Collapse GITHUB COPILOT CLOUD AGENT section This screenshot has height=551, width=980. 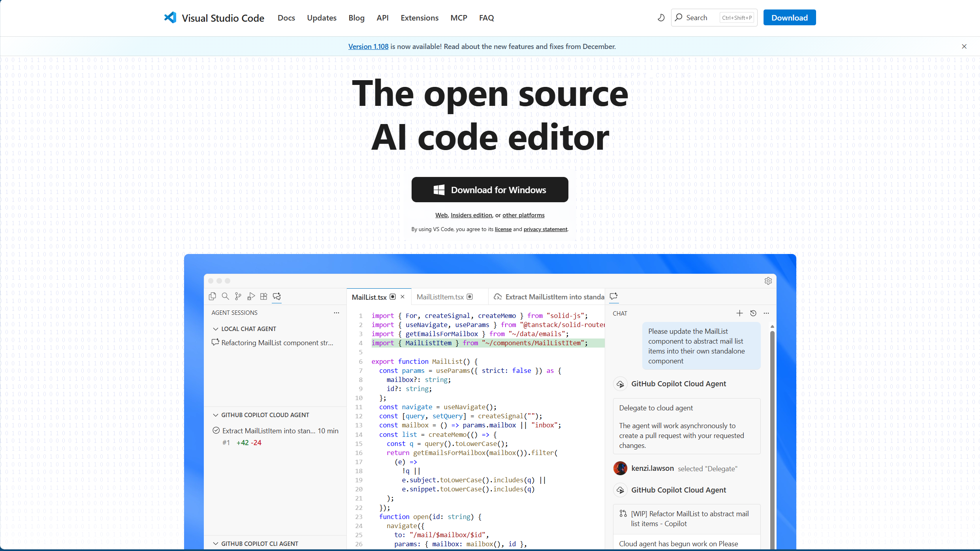(x=216, y=415)
